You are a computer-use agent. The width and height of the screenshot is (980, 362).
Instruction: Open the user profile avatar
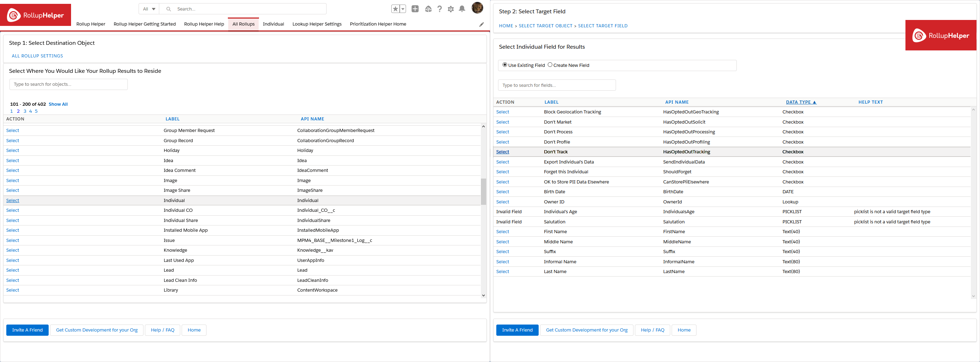[477, 8]
